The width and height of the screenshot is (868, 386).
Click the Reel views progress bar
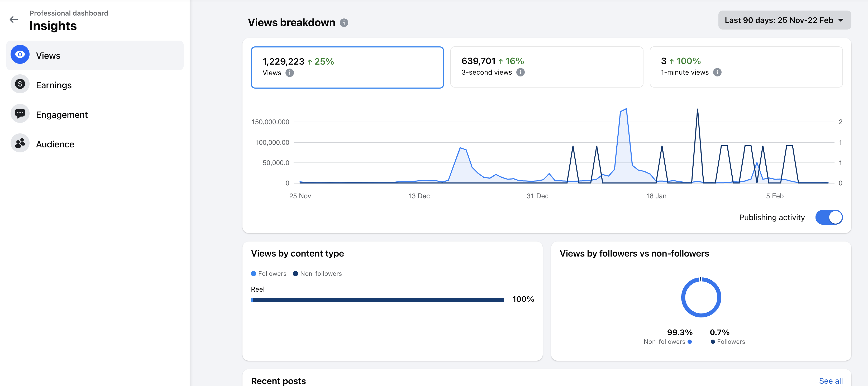[377, 300]
